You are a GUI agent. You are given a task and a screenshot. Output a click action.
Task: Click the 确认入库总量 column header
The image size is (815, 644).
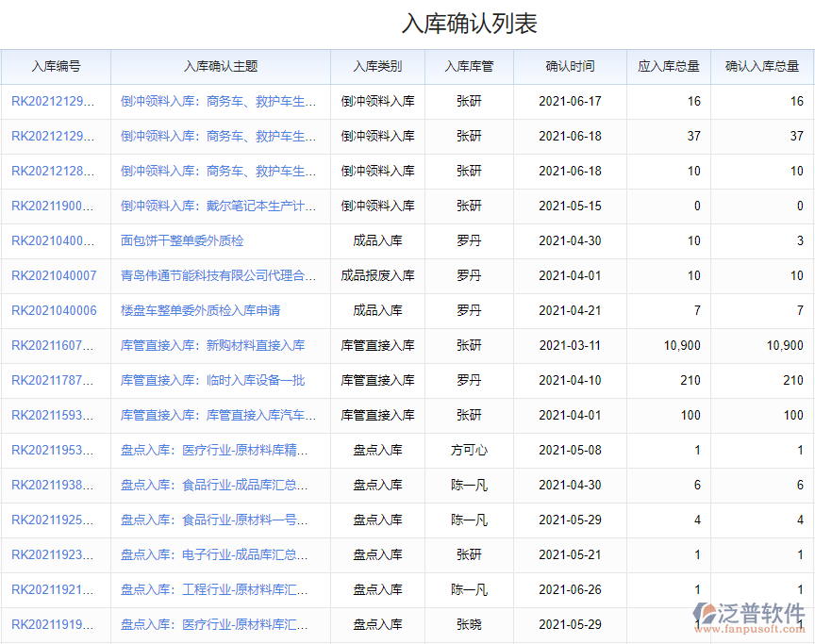(762, 67)
